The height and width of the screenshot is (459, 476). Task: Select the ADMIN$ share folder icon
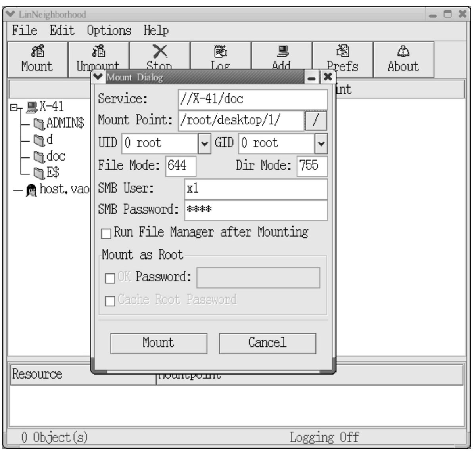coord(39,124)
